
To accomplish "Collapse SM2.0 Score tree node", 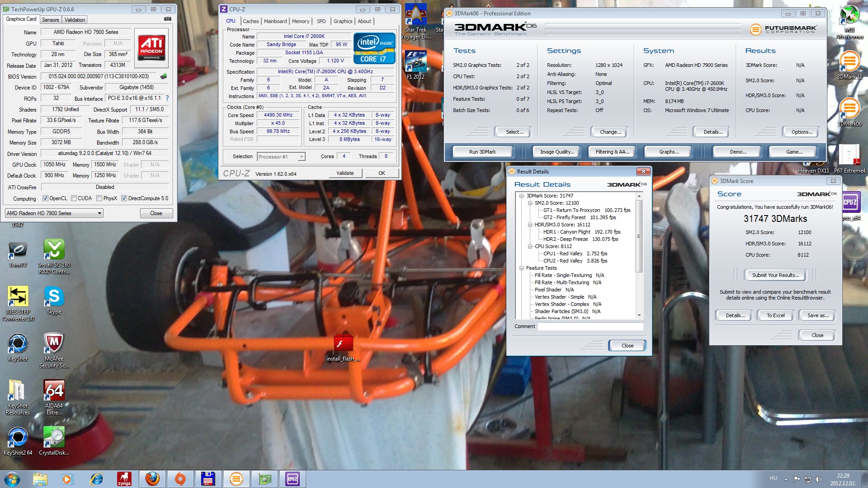I will [x=530, y=203].
